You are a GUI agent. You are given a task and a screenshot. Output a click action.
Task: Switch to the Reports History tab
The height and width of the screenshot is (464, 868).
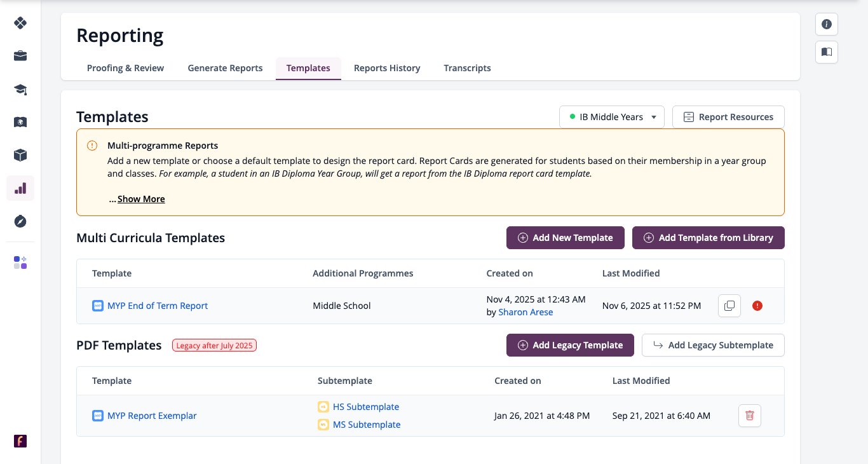coord(387,68)
